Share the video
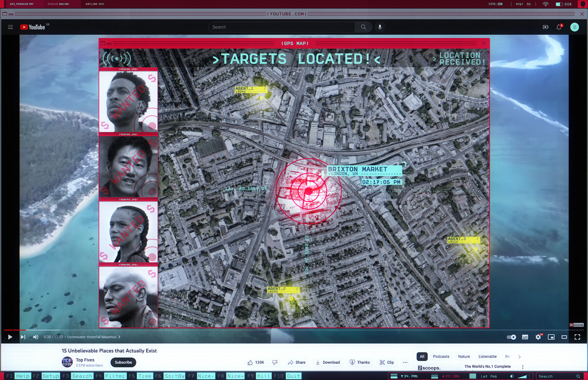Screen dimensions: 588x380 296,362
